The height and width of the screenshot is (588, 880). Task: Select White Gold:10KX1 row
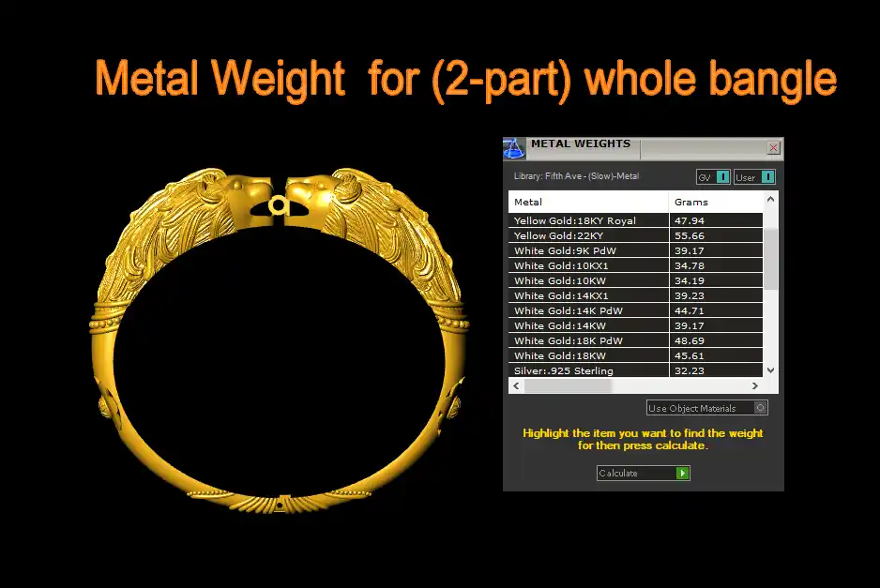click(x=635, y=265)
